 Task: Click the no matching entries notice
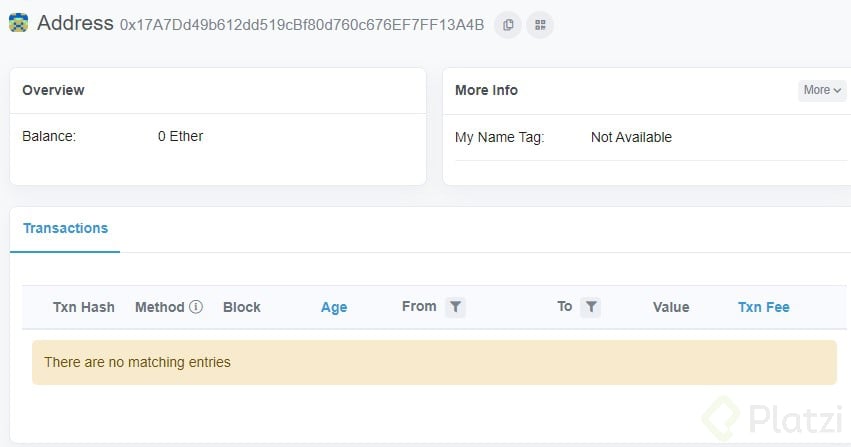[137, 362]
